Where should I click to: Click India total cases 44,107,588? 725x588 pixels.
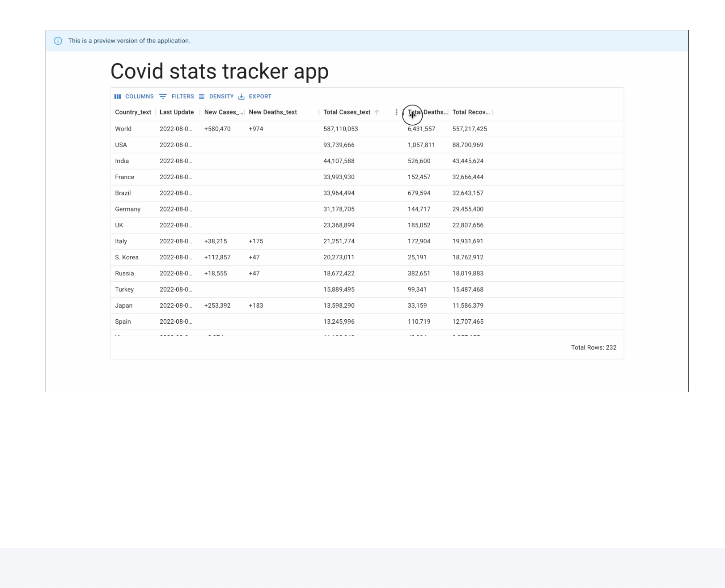[339, 161]
